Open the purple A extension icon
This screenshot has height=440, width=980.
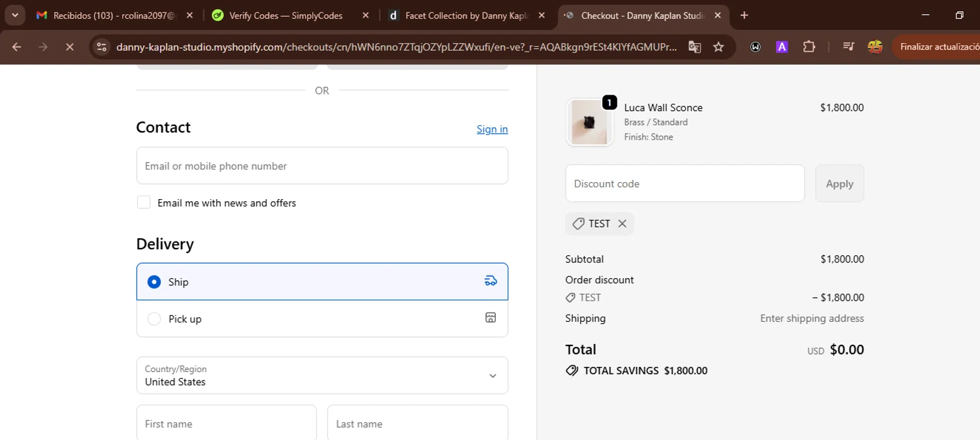(782, 47)
